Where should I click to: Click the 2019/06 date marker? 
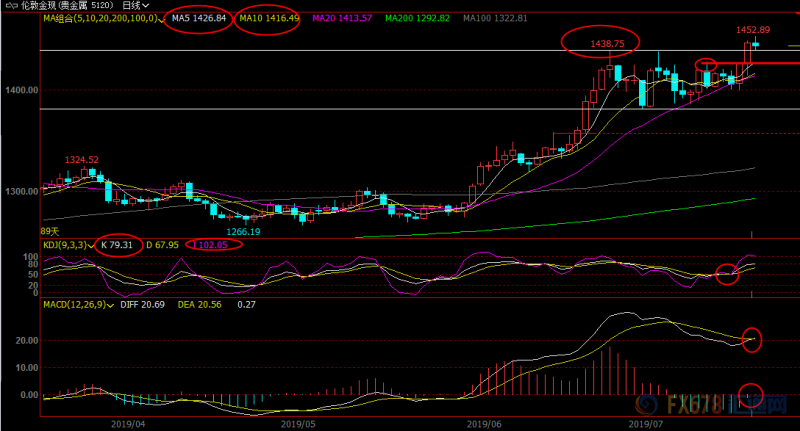click(484, 424)
